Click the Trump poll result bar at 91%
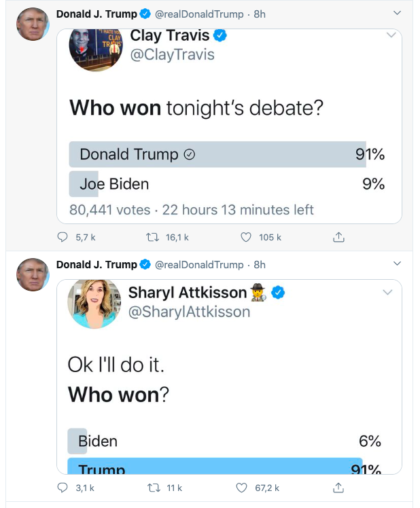 click(207, 467)
